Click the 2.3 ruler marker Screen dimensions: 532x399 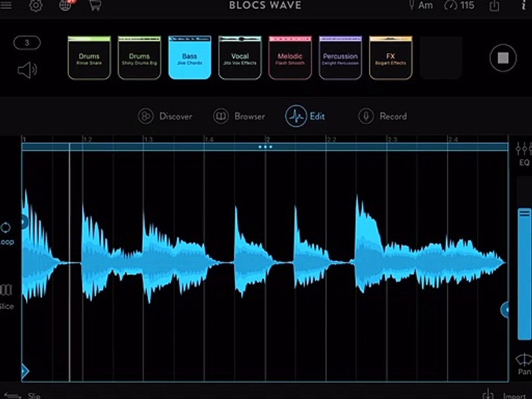pos(392,139)
